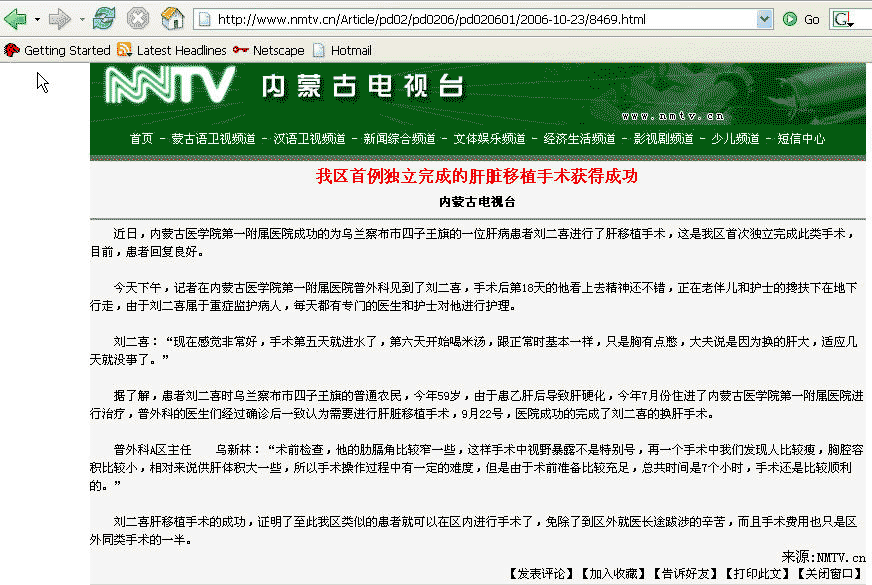
Task: Reload the page with the refresh icon
Action: (x=103, y=19)
